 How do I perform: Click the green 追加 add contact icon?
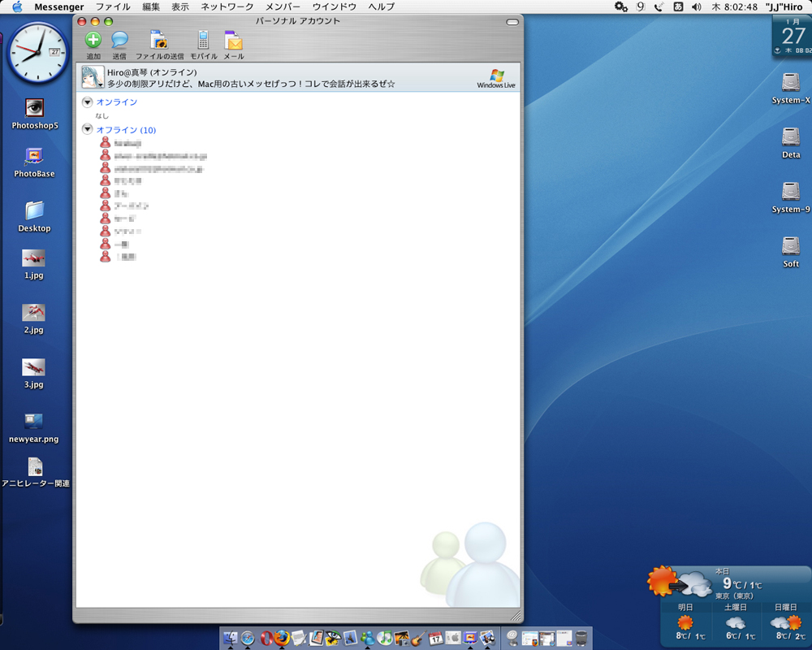(93, 40)
